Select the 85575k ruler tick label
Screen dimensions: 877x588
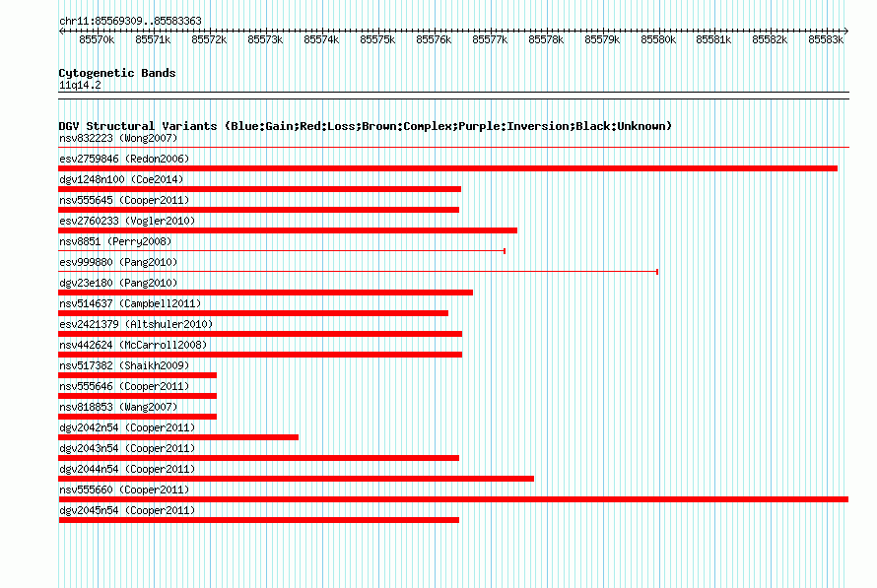[377, 39]
